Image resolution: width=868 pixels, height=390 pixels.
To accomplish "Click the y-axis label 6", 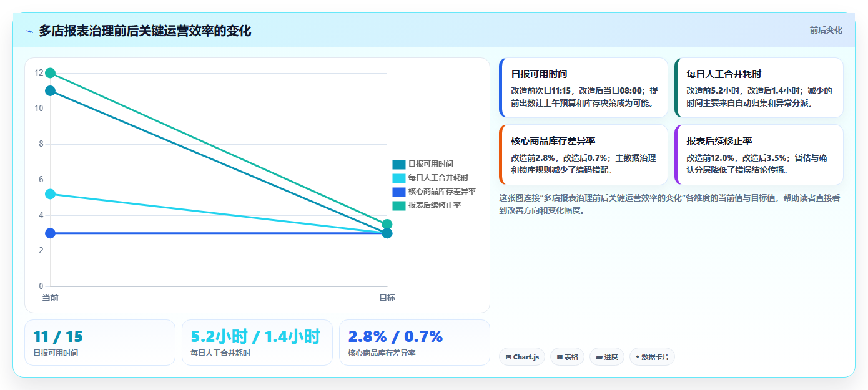I will point(41,180).
